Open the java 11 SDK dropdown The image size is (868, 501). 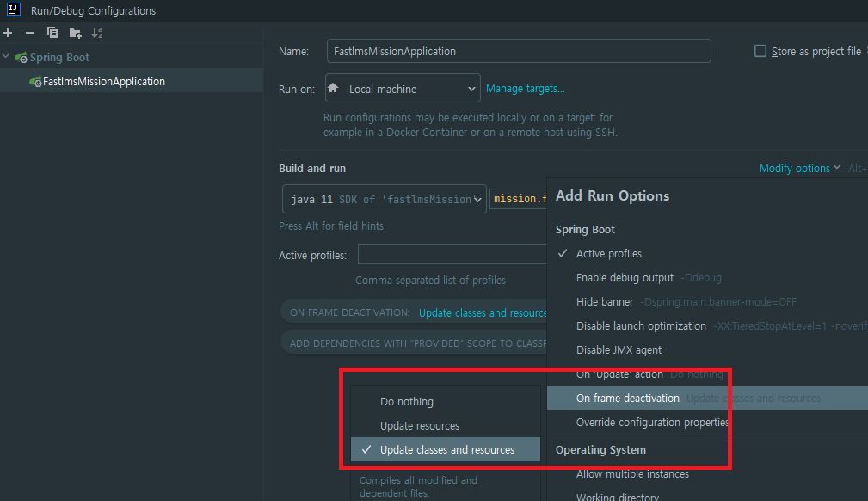(385, 199)
